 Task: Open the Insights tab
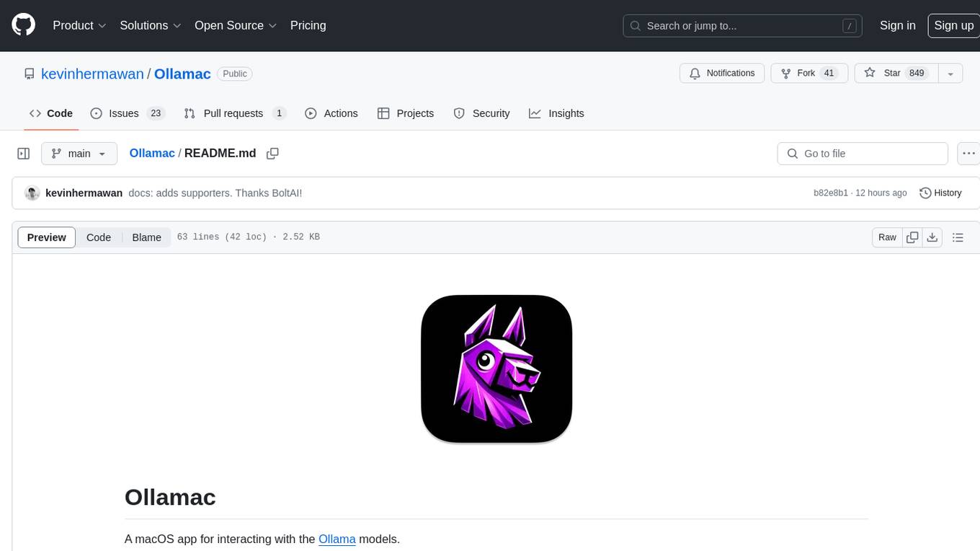click(x=556, y=113)
